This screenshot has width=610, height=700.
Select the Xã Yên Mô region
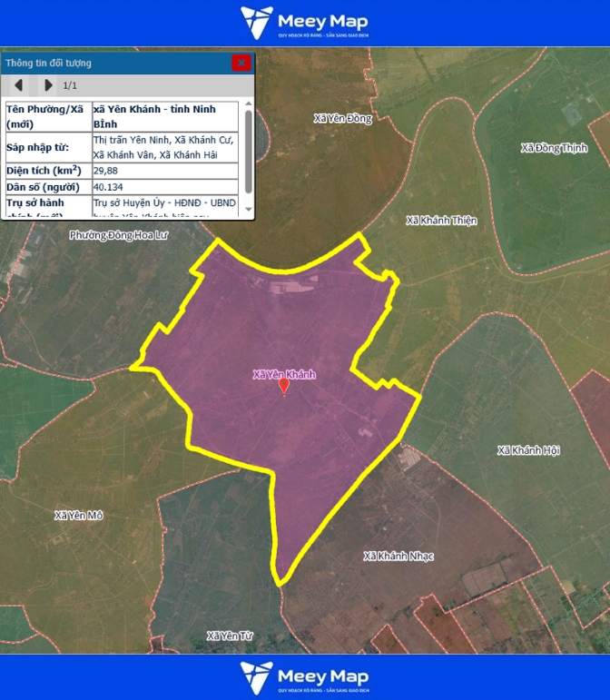79,515
